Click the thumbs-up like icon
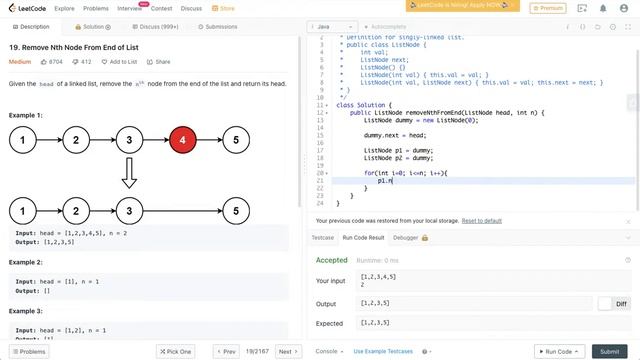 pyautogui.click(x=44, y=62)
